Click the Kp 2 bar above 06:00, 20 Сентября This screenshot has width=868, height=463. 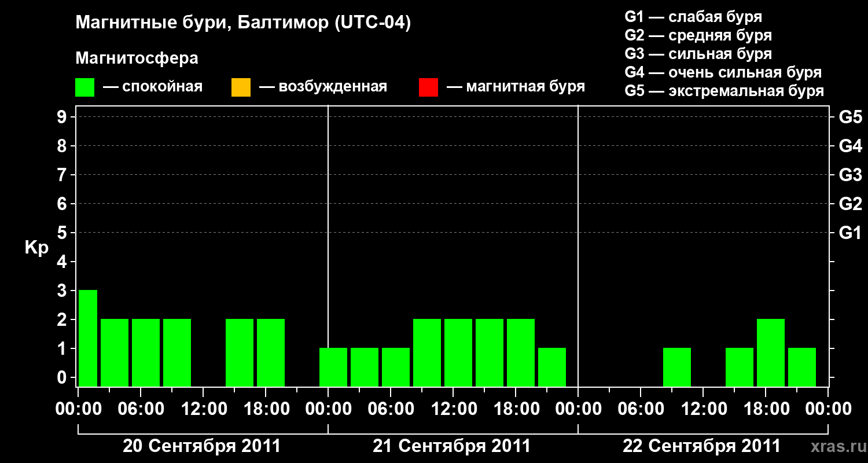click(x=146, y=352)
